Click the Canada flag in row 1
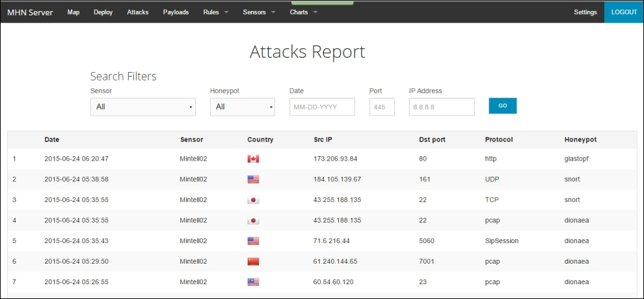The image size is (644, 299). coord(253,159)
